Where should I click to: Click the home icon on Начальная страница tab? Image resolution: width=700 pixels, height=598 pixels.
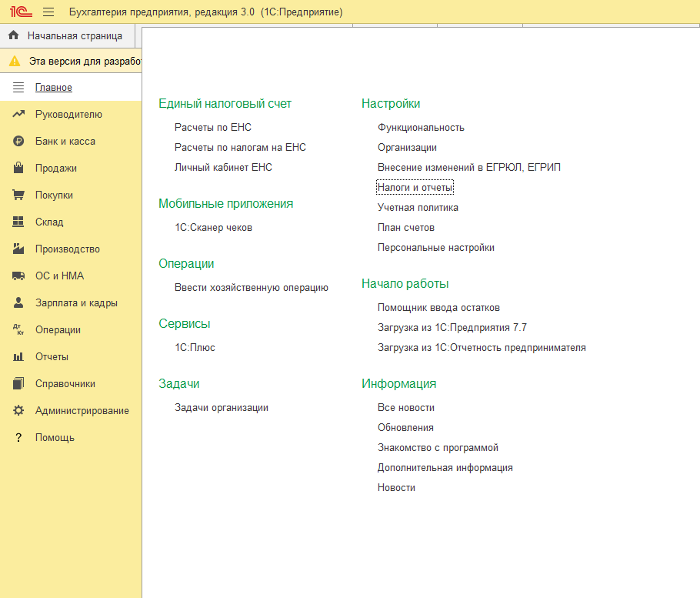14,35
